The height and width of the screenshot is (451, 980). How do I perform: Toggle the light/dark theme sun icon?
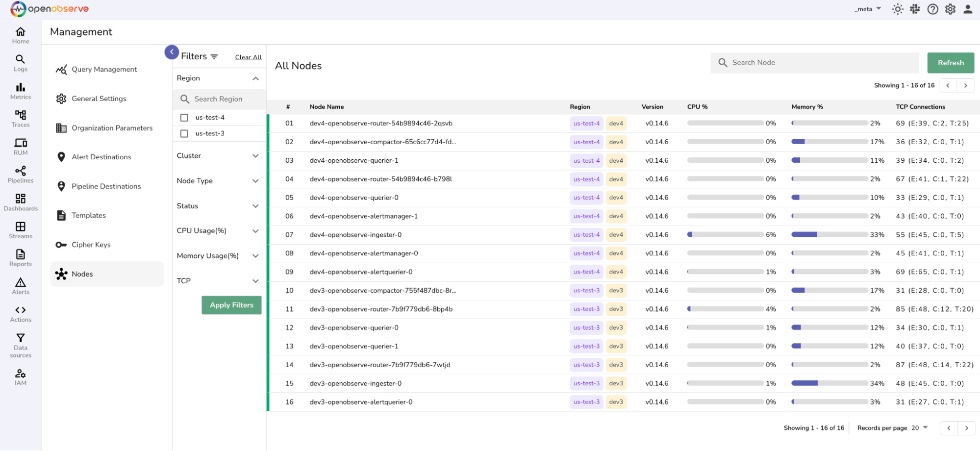point(897,9)
